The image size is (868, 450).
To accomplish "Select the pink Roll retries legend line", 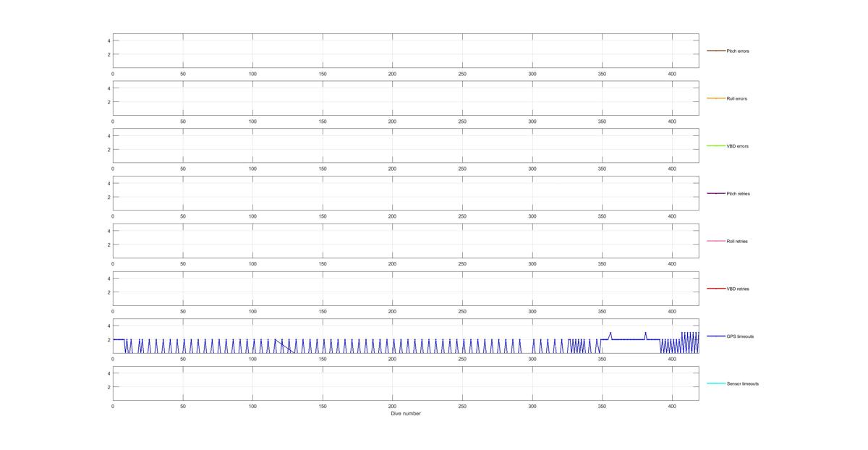I will click(716, 241).
